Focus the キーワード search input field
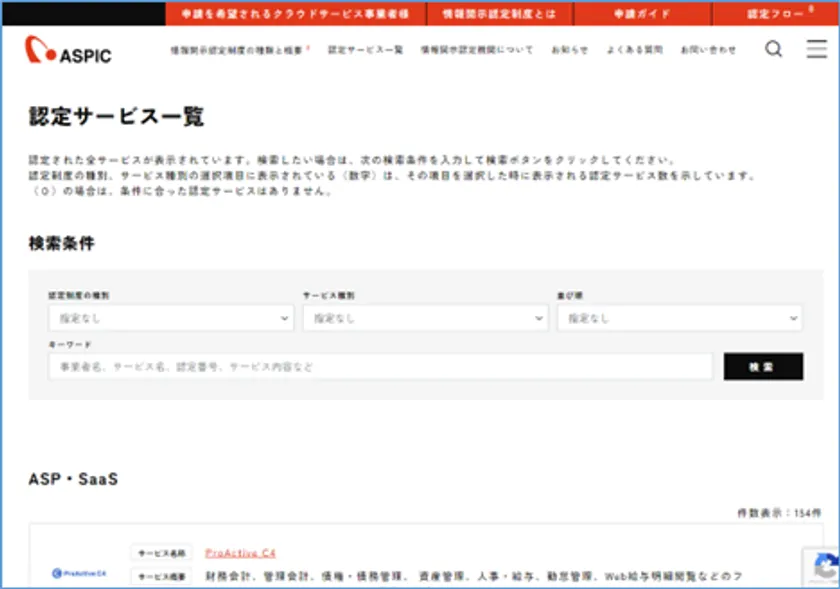The image size is (840, 589). click(380, 367)
